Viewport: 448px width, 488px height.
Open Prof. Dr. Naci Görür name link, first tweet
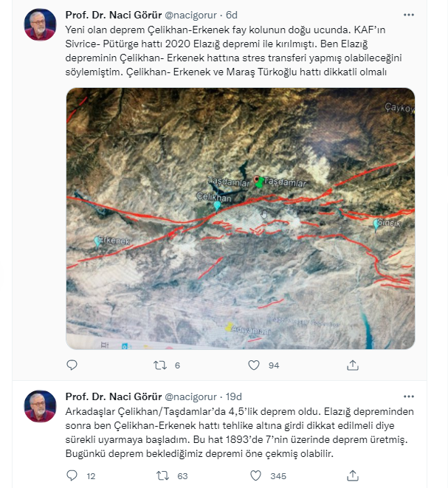114,15
